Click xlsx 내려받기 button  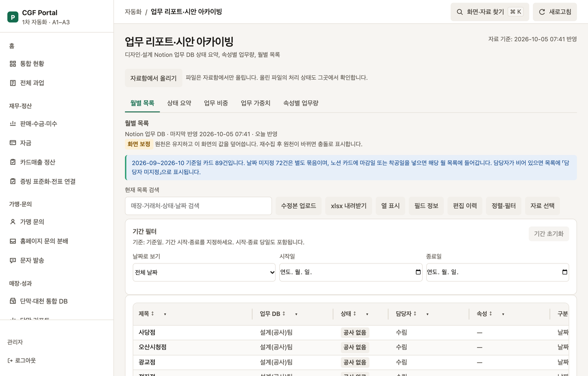[349, 206]
